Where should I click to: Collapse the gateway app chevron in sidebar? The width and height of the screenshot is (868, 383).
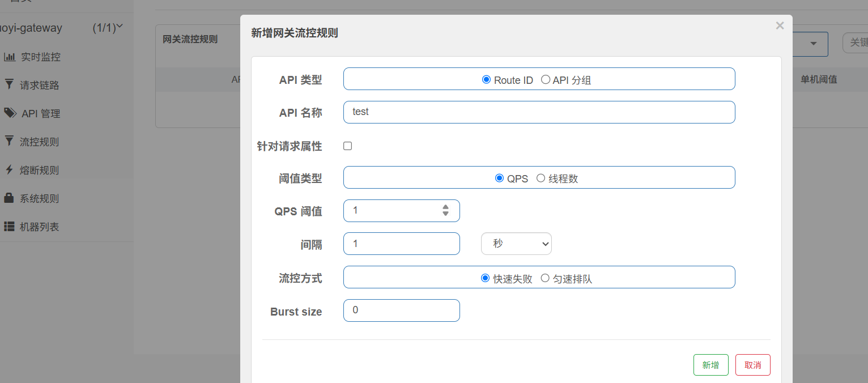[x=120, y=27]
